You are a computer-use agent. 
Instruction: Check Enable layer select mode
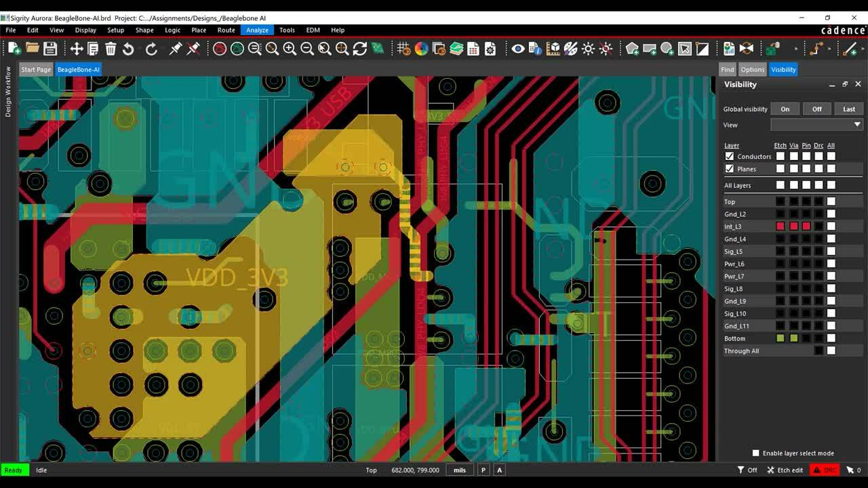tap(755, 453)
